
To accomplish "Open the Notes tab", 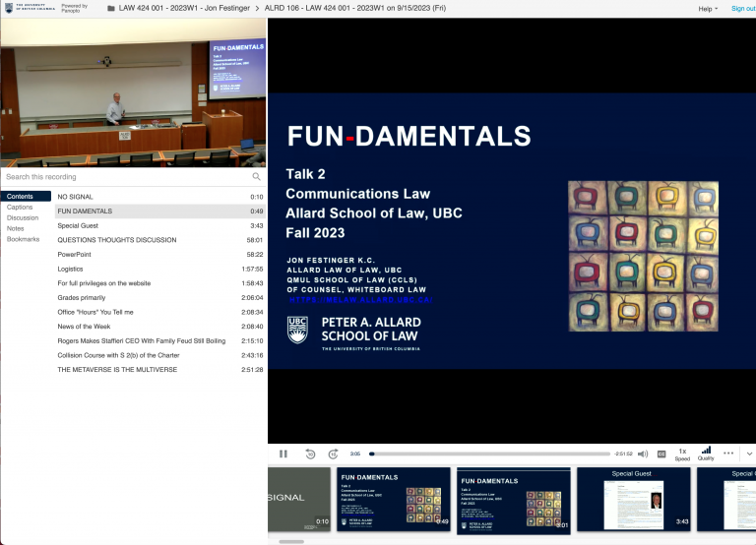I will pyautogui.click(x=16, y=228).
